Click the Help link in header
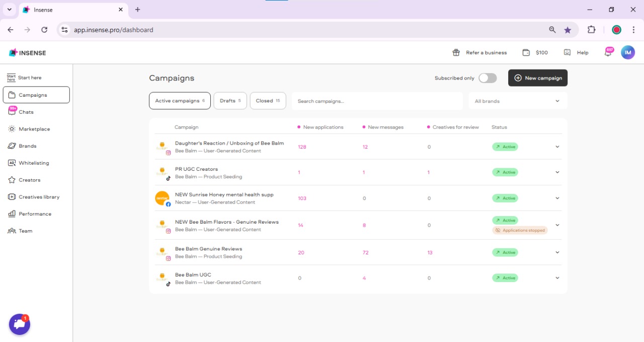 (576, 52)
